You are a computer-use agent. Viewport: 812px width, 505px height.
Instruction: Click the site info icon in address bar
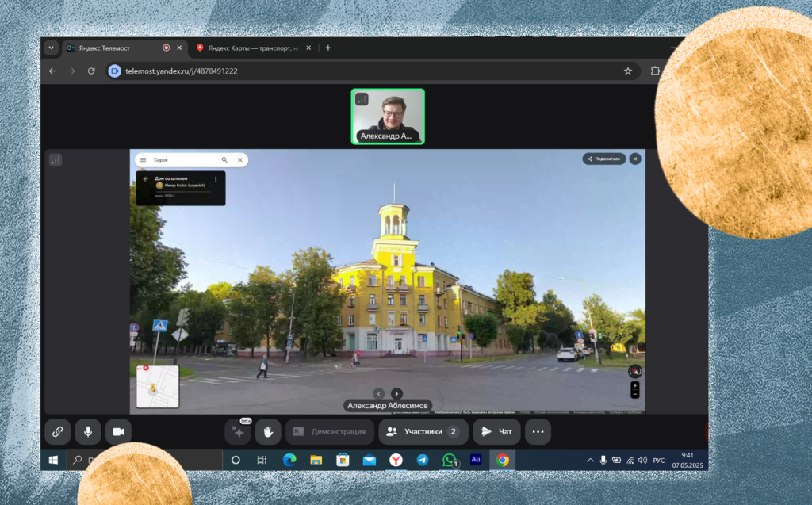(115, 71)
